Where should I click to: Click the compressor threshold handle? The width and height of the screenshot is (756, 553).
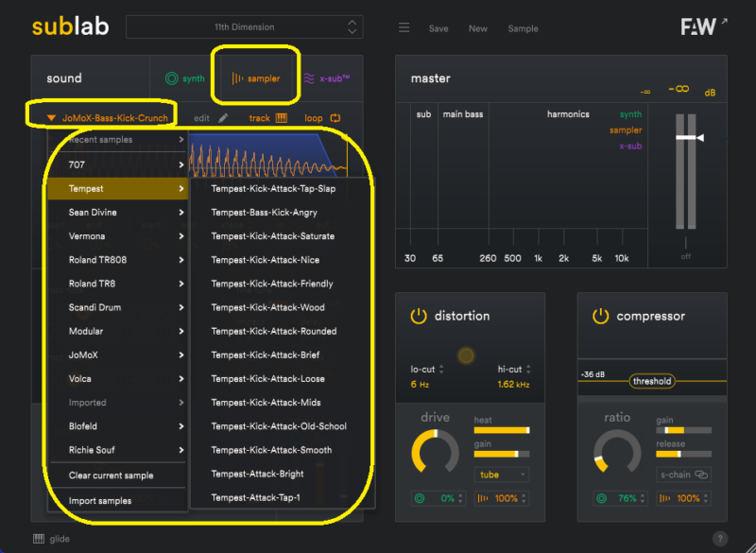point(652,381)
